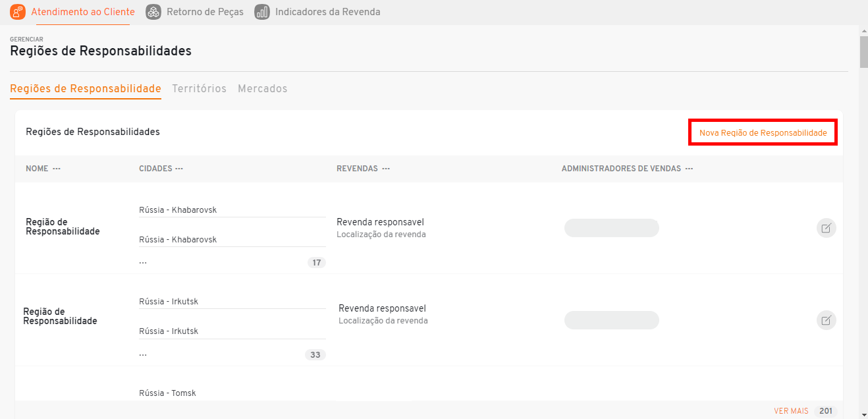
Task: Click the 201 total count badge
Action: click(x=826, y=411)
